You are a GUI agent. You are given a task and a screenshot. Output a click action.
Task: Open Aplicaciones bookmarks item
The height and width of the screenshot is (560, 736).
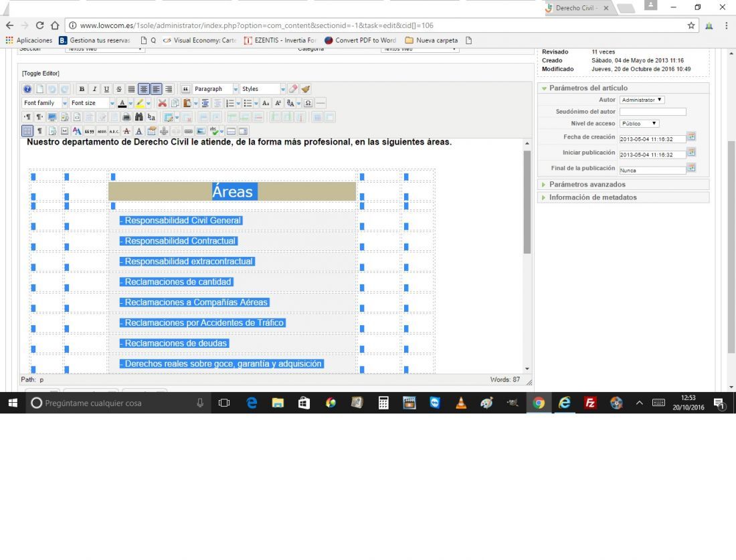click(x=29, y=40)
